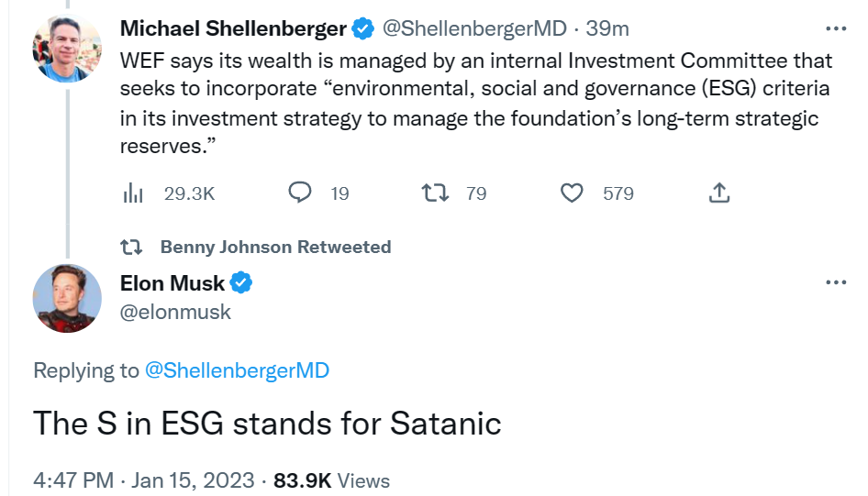Open more options on Elon Musk's tweet

836,282
